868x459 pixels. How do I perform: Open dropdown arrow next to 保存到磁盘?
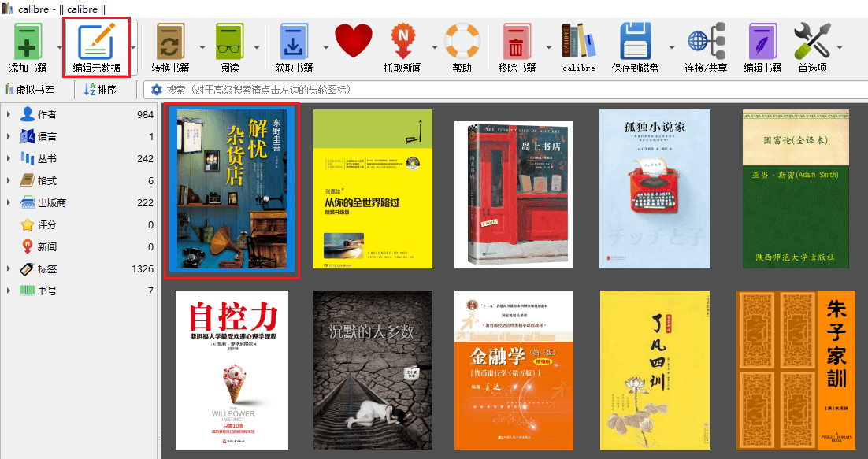click(672, 47)
